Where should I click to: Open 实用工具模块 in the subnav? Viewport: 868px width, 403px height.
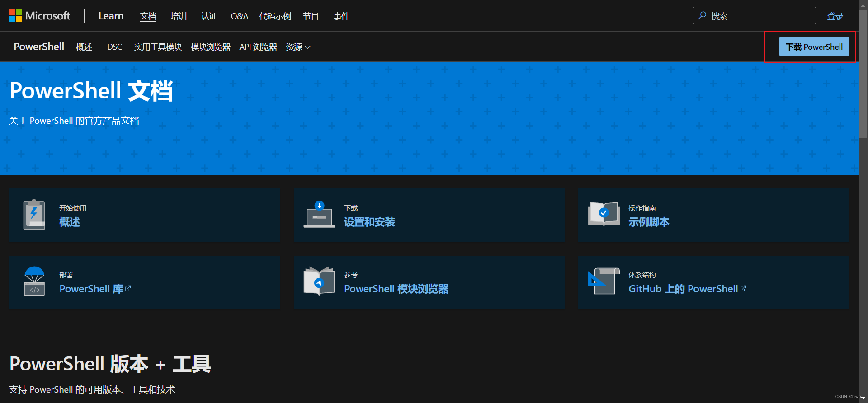pos(158,47)
